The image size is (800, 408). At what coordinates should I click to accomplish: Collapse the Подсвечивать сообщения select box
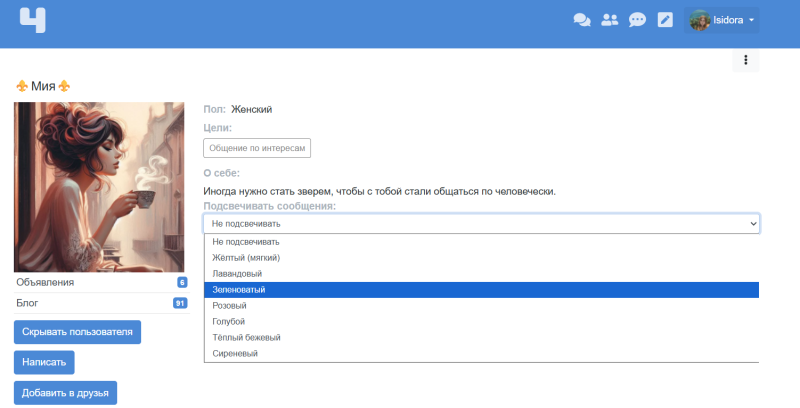(481, 224)
